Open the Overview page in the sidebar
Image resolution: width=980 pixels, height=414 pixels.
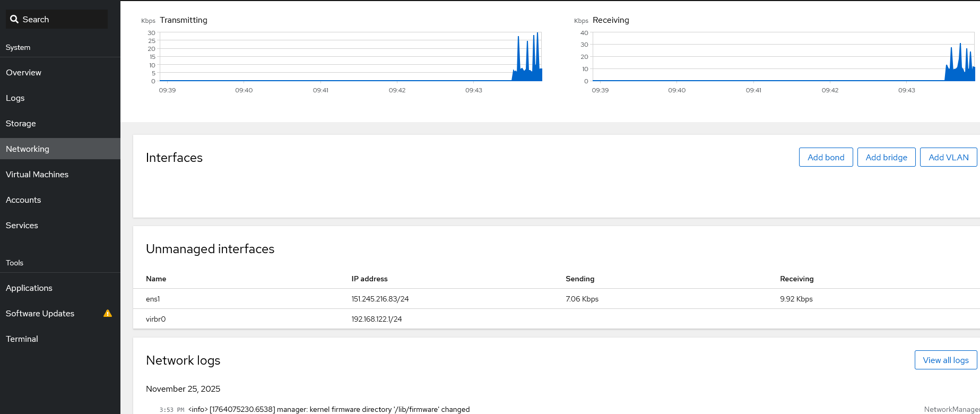click(x=23, y=73)
